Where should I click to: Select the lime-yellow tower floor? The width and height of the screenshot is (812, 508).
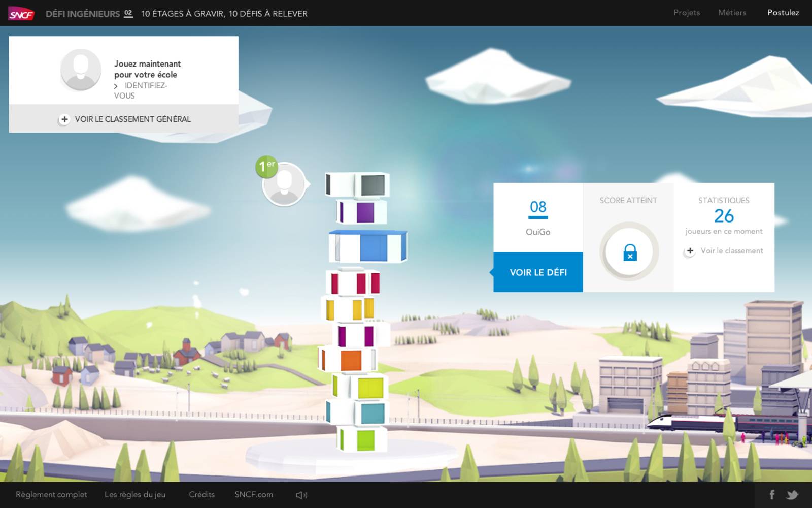coord(359,387)
